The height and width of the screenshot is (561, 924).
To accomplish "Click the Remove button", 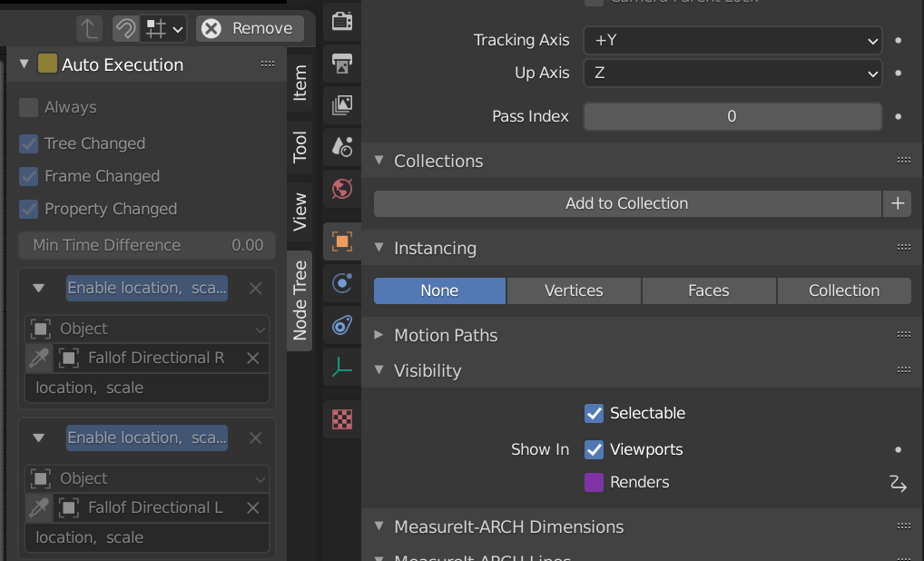I will 249,28.
